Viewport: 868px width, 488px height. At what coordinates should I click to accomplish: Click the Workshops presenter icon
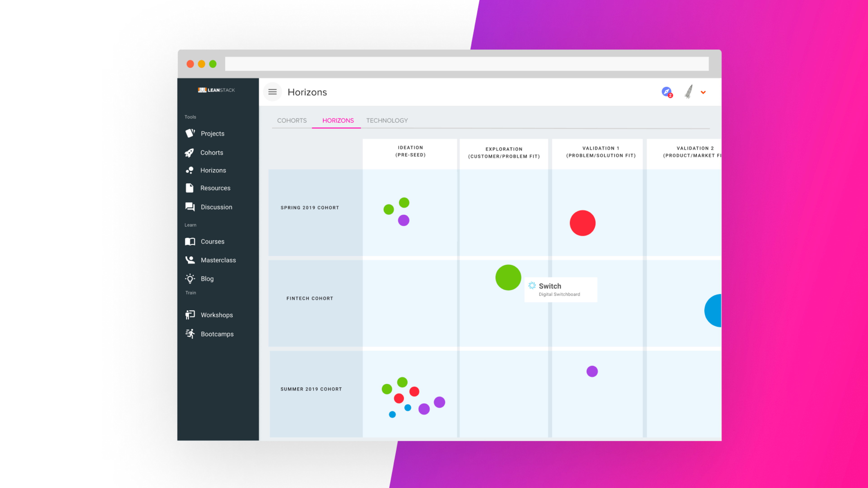[190, 315]
